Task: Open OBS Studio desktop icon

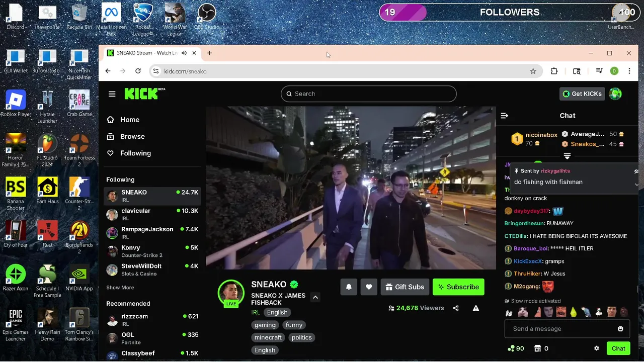Action: click(206, 17)
